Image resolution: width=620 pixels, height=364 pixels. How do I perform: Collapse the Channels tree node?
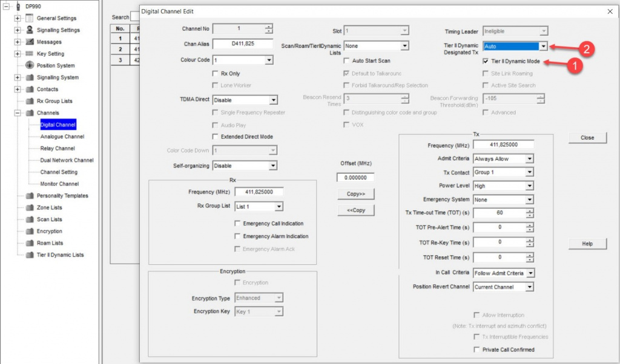point(18,113)
